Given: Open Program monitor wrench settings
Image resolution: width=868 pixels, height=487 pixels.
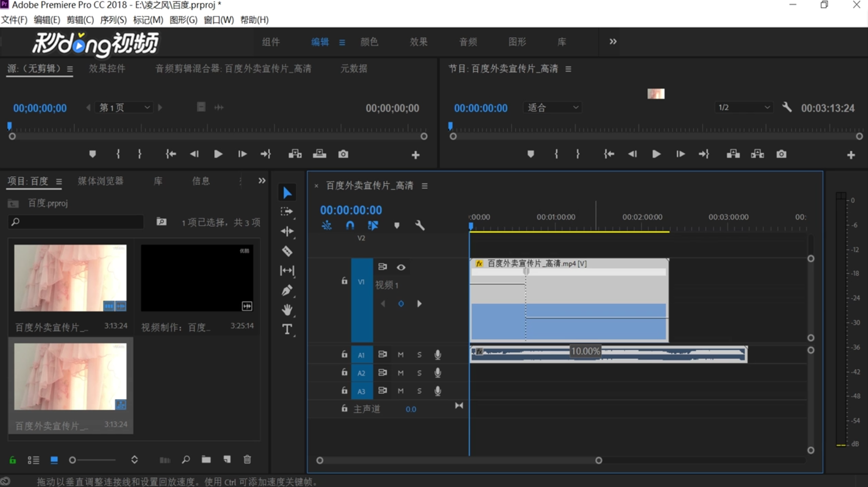Looking at the screenshot, I should click(787, 107).
